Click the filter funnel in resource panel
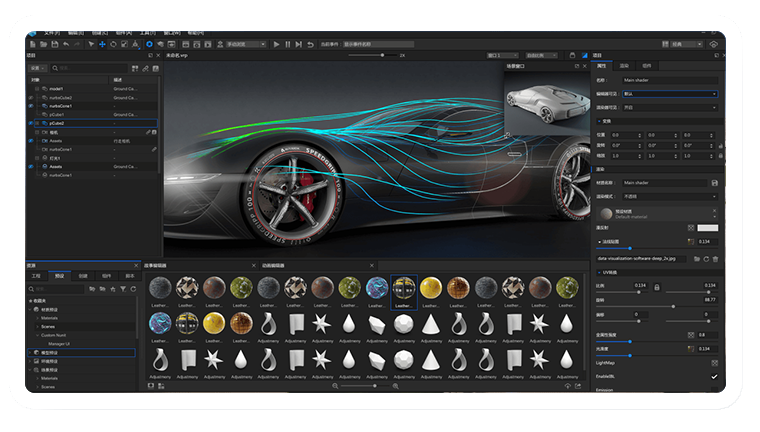Screen dimensions: 760x432 (123, 289)
